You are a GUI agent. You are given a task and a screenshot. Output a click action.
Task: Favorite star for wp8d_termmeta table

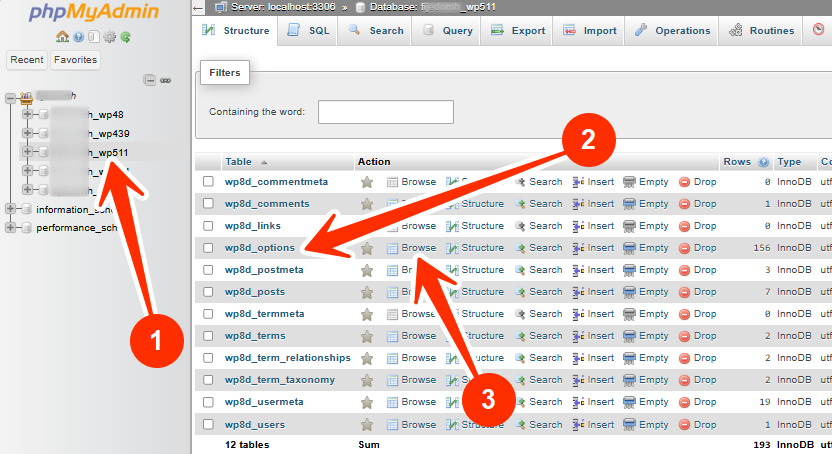tap(367, 315)
